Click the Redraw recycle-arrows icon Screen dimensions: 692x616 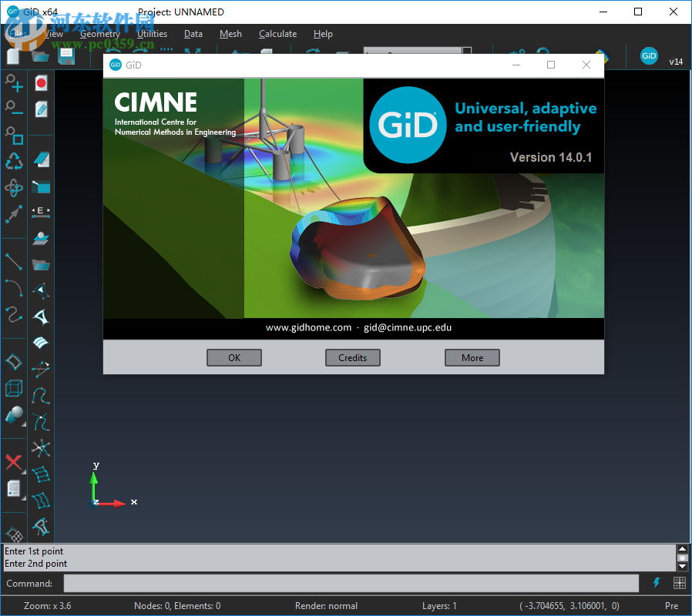(14, 162)
